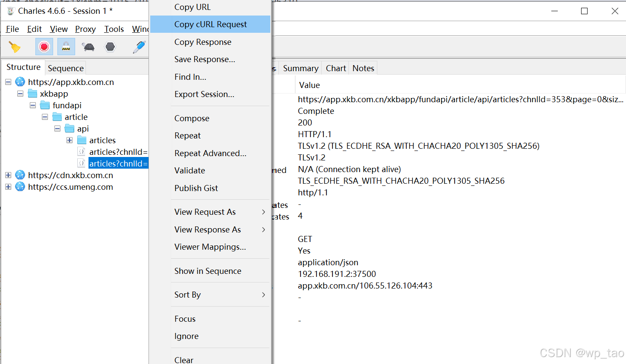Screen dimensions: 626x364
Task: Click the 192.168.191.2:37500 client address value
Action: [337, 274]
